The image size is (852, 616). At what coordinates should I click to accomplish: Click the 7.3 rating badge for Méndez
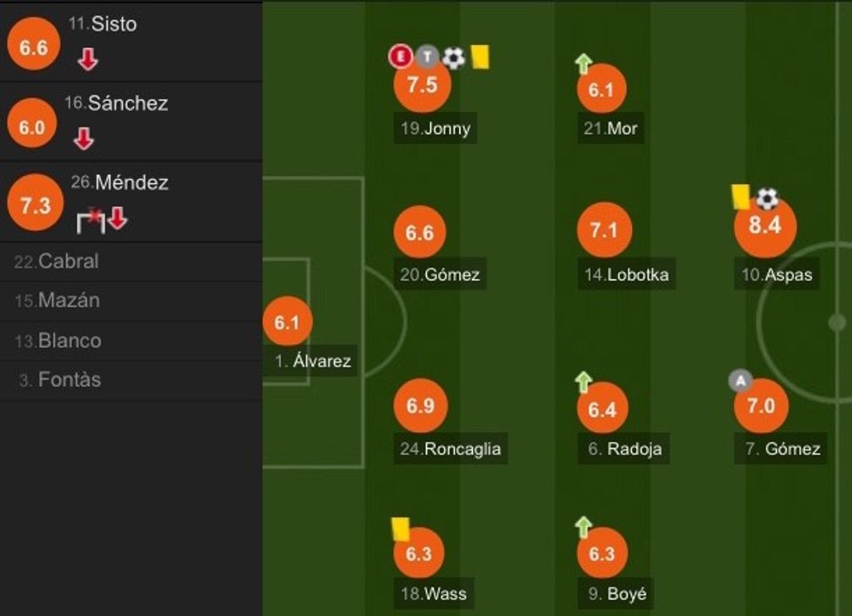point(33,206)
